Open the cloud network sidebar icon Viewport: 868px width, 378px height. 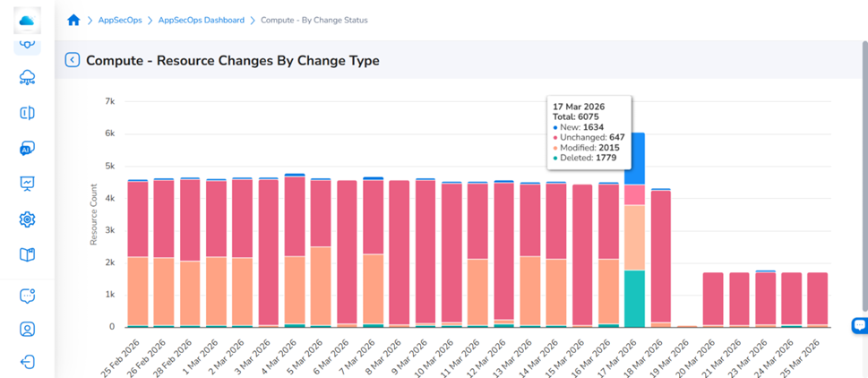27,78
